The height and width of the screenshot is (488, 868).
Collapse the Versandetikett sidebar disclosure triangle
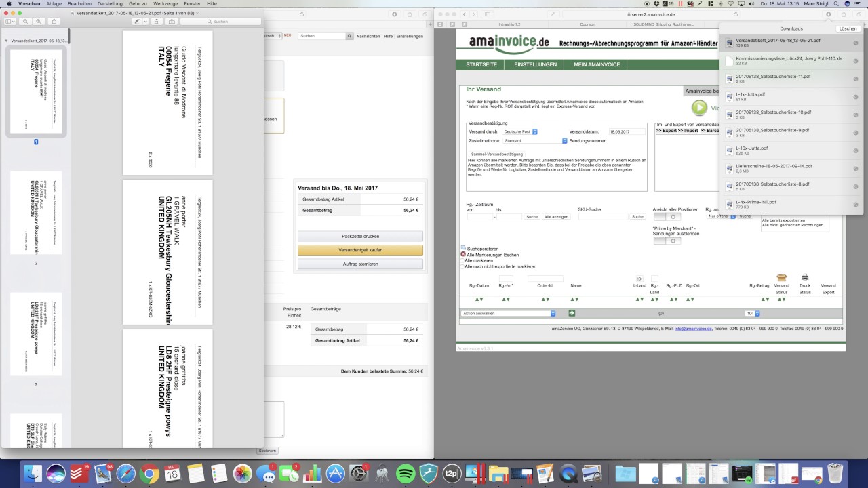tap(6, 41)
